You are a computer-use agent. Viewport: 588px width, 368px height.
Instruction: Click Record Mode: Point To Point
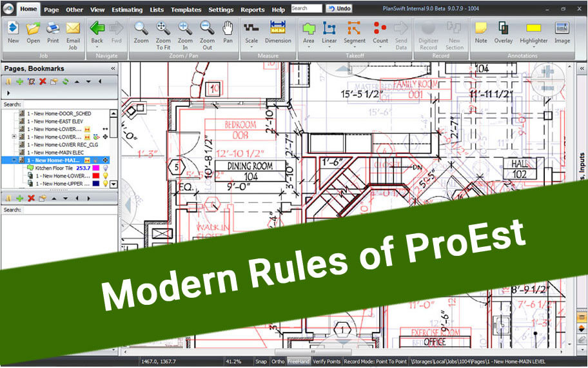point(375,362)
